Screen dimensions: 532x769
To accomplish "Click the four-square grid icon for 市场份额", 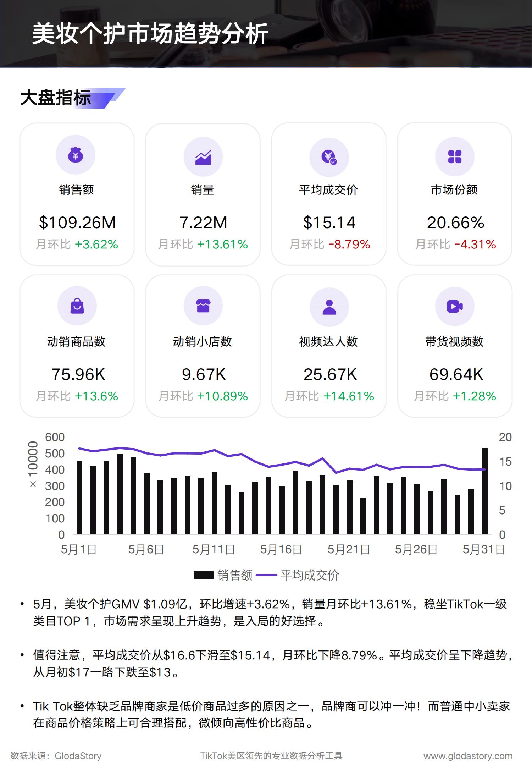I will pyautogui.click(x=455, y=156).
